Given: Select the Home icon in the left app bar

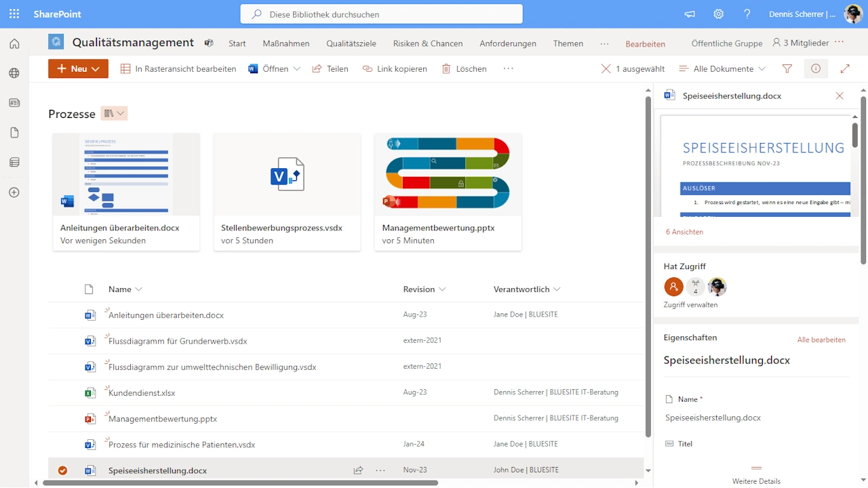Looking at the screenshot, I should [x=14, y=43].
